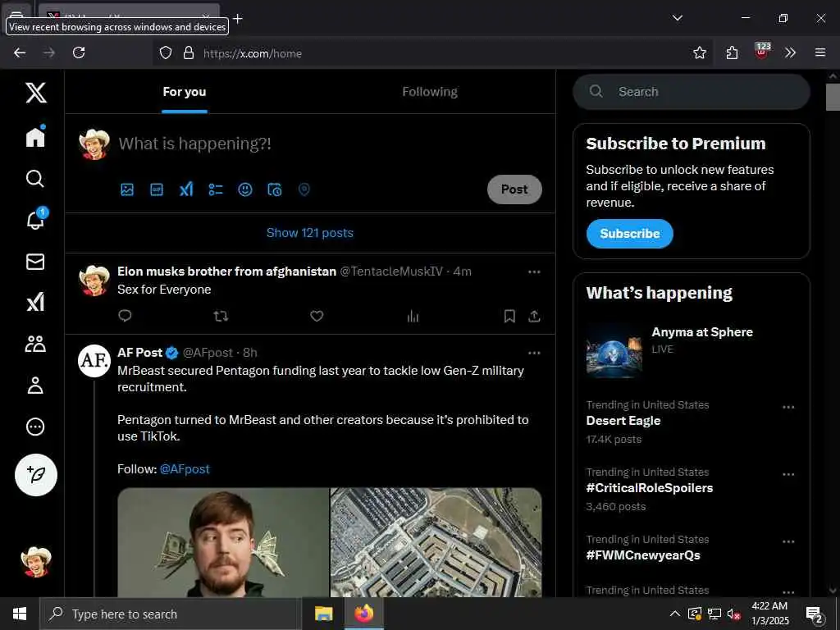The image size is (840, 630).
Task: Open AF Post profile avatar
Action: click(x=94, y=361)
